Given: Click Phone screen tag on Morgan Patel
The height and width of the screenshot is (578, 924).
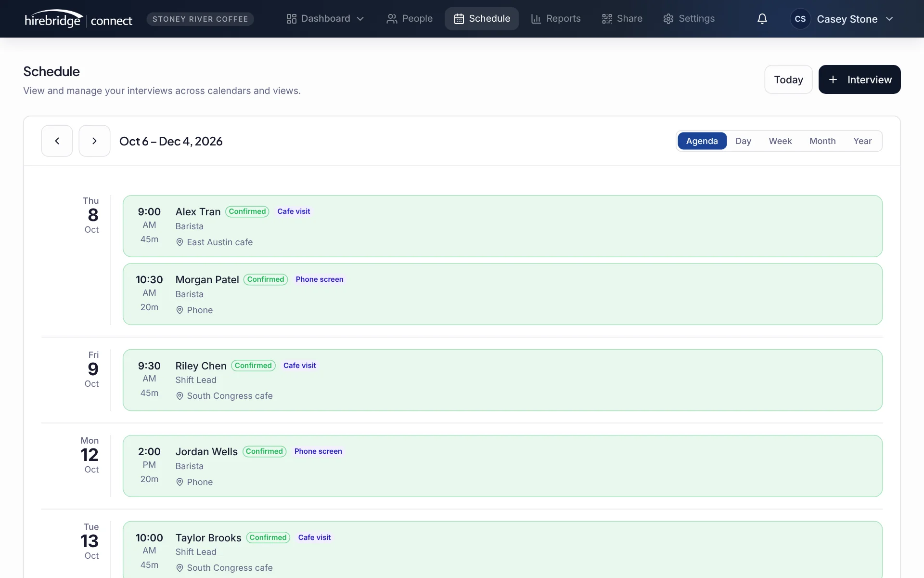Looking at the screenshot, I should [320, 279].
